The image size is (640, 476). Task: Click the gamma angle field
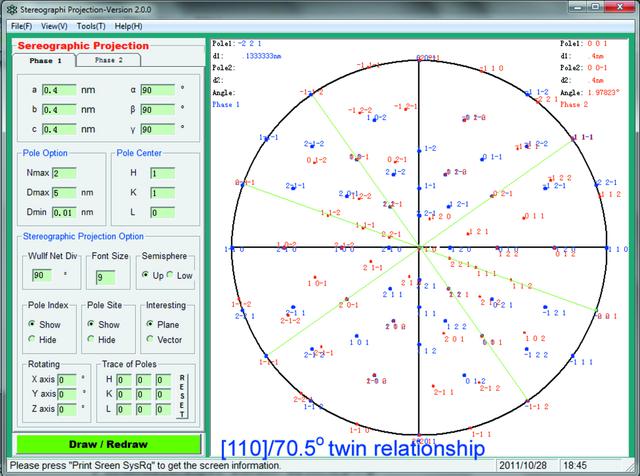pos(158,129)
